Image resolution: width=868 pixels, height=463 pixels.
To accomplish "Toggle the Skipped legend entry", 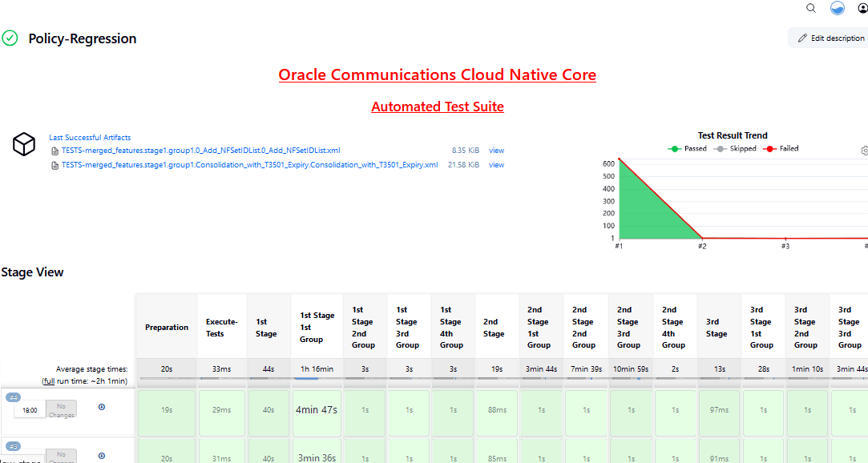I will click(x=735, y=149).
